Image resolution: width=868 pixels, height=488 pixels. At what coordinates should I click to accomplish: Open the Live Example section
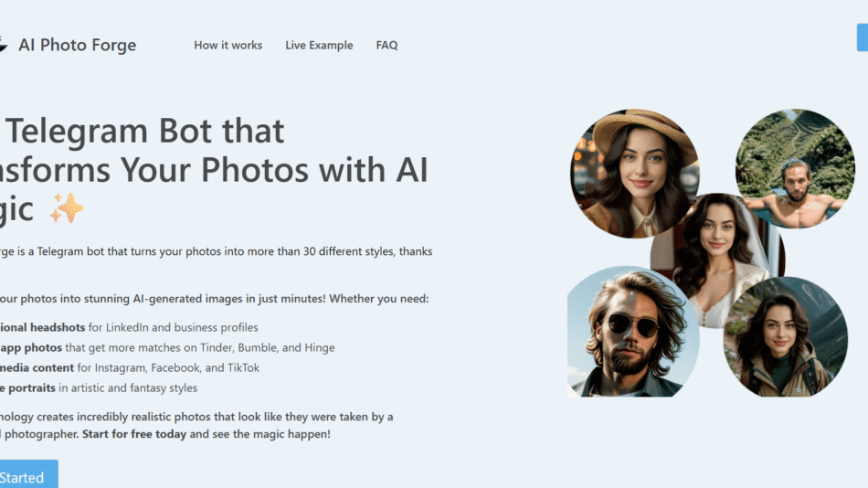319,46
